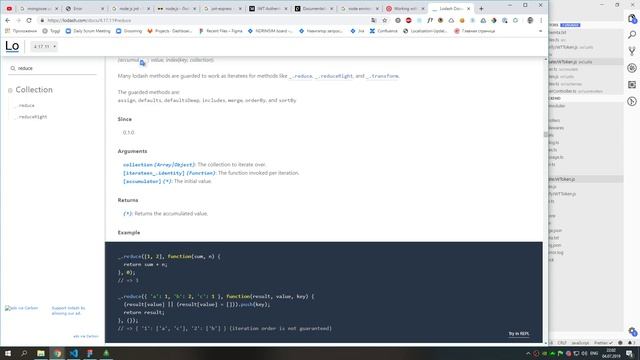640x360 pixels.
Task: Reload the lodash docs page
Action: tap(29, 20)
